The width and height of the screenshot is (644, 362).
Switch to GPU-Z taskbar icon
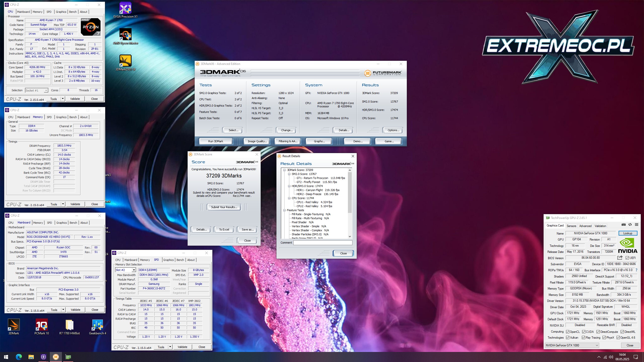(x=68, y=357)
